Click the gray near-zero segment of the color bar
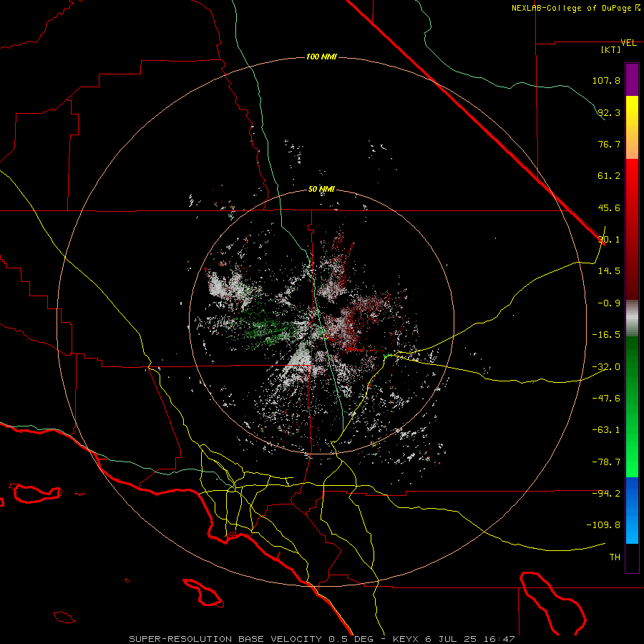644x644 pixels. [x=632, y=318]
